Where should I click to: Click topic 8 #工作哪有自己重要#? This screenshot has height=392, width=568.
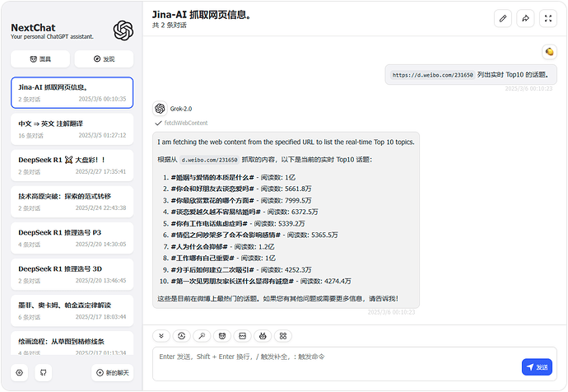(203, 258)
